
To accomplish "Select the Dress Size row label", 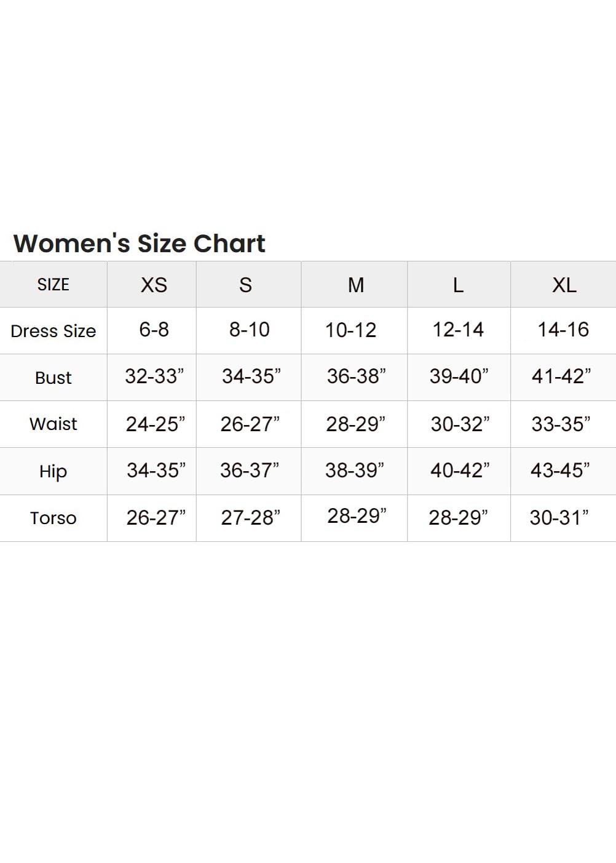I will [x=53, y=331].
